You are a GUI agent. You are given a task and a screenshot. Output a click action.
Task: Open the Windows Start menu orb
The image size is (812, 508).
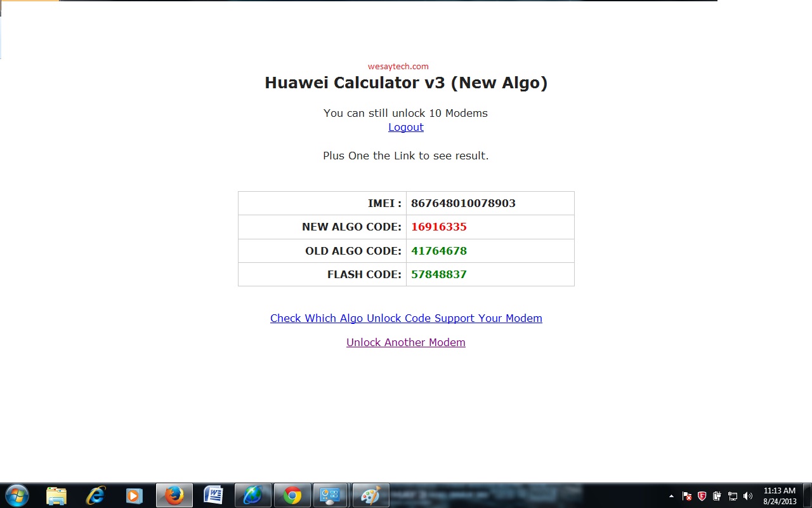[17, 495]
